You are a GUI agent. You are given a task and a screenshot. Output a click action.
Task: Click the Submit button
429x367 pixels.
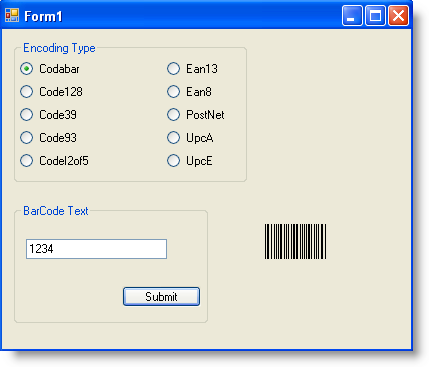click(x=161, y=297)
